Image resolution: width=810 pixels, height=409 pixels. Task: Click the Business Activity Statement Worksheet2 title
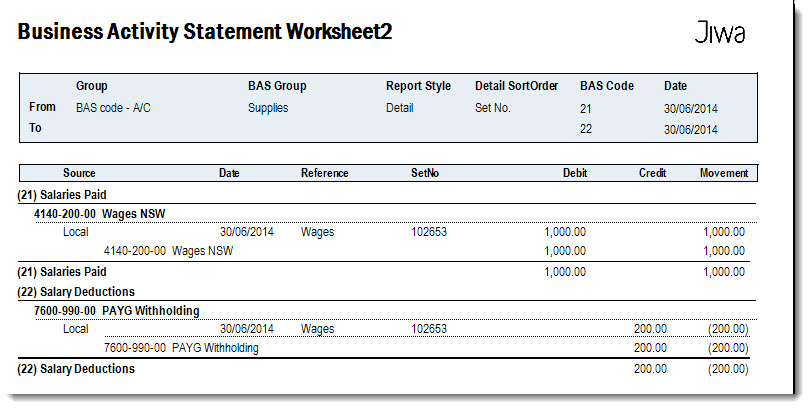coord(205,32)
